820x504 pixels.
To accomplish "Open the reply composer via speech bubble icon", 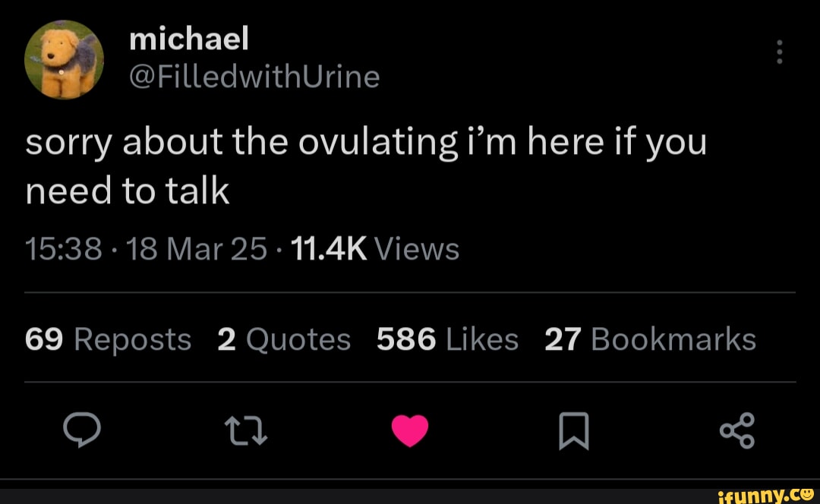I will (82, 431).
